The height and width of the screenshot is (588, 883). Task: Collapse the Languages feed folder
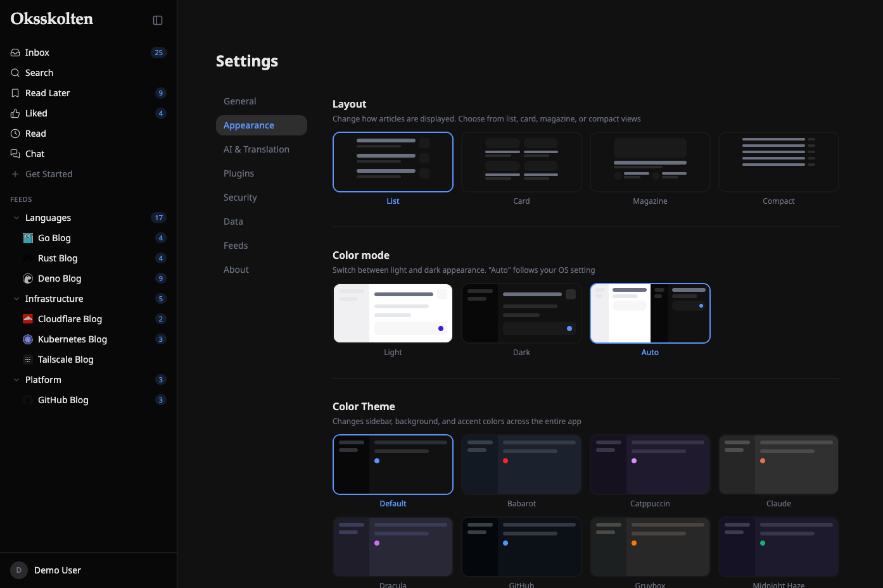pos(16,218)
